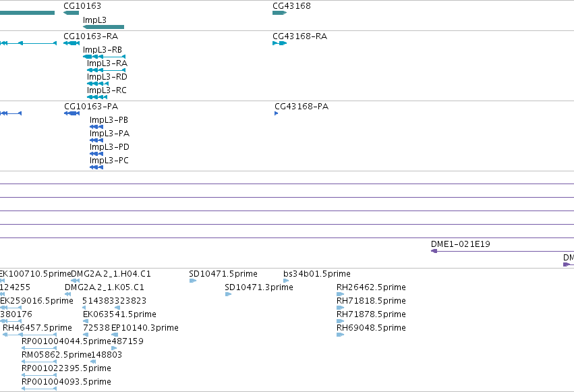The height and width of the screenshot is (392, 574).
Task: Open protein CG43168-PA
Action: (x=302, y=107)
